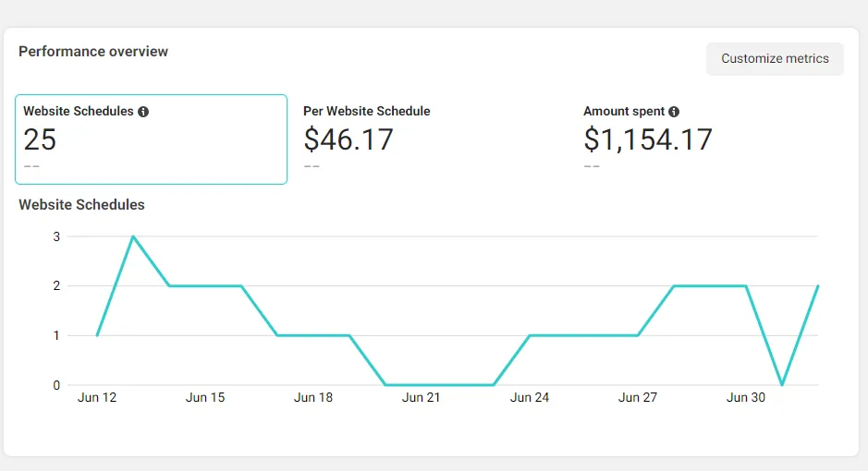Click the Jun 30 axis label
868x471 pixels.
click(x=746, y=398)
